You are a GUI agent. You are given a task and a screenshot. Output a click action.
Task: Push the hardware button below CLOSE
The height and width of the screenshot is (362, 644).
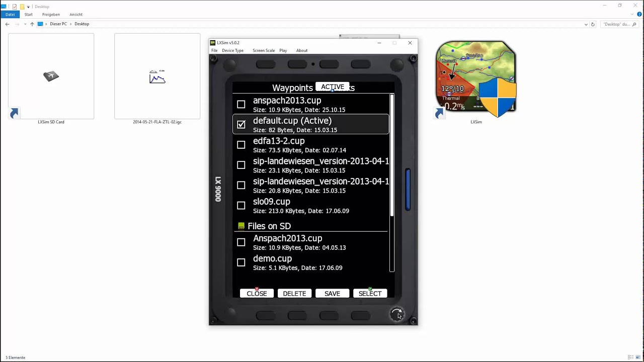[x=266, y=315]
